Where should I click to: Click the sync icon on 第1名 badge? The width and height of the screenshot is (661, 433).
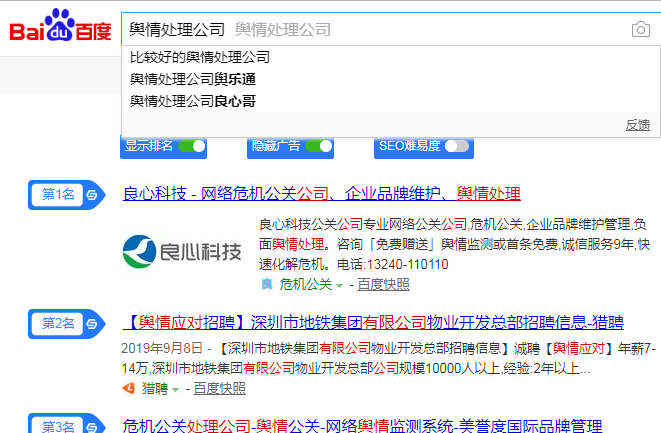92,195
